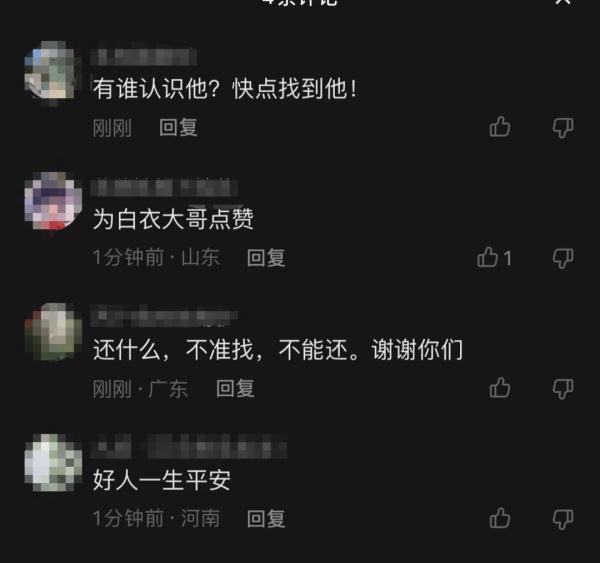Dislike the comment 为白衣大哥点赞
600x563 pixels.
563,258
